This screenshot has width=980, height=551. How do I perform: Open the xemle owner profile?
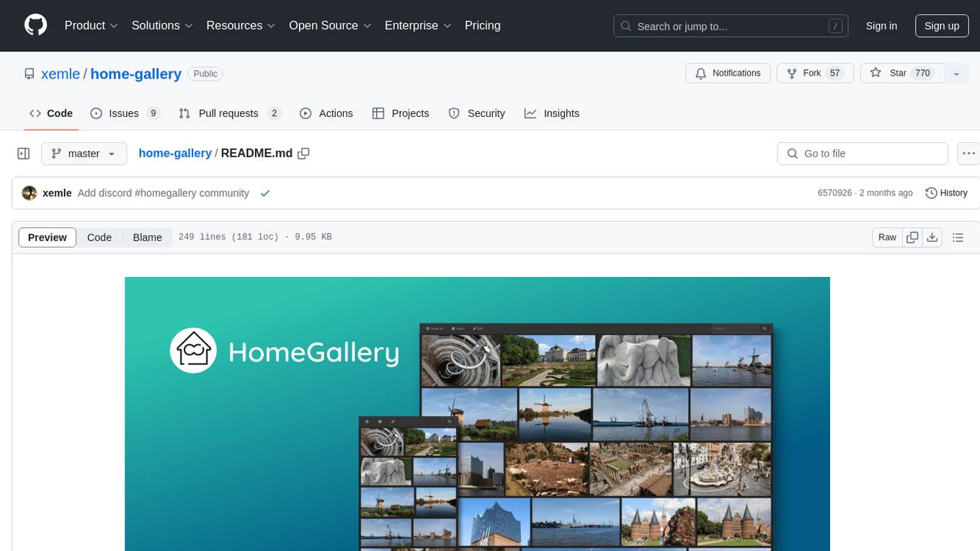[x=61, y=74]
